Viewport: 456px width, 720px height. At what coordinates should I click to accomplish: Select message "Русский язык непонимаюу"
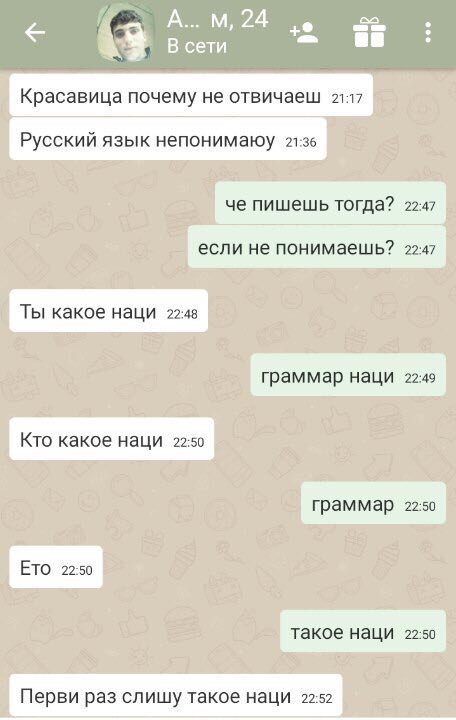pos(168,140)
